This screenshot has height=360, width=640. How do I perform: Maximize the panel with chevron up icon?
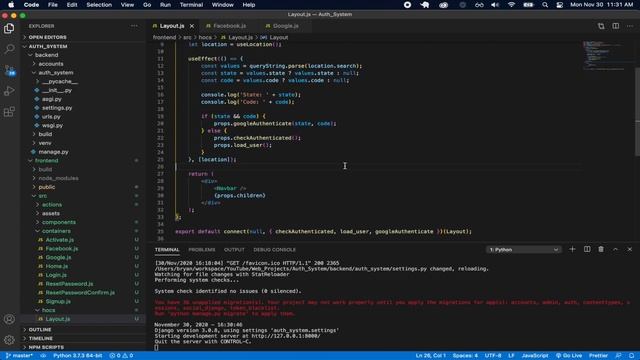(615, 249)
